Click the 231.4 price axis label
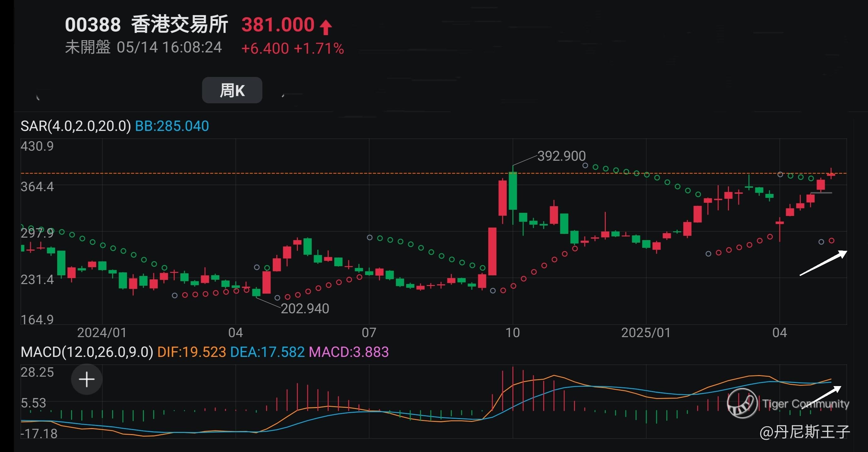The height and width of the screenshot is (452, 868). (37, 279)
